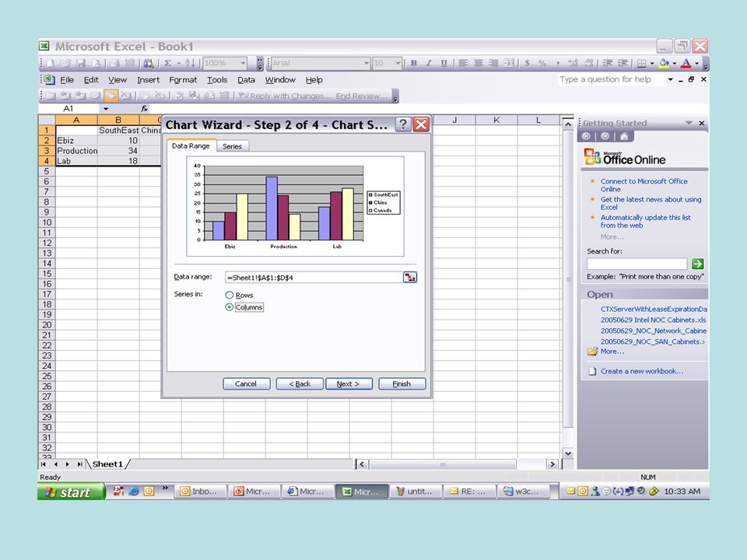Click the Align Right icon
The image size is (747, 560).
[493, 63]
